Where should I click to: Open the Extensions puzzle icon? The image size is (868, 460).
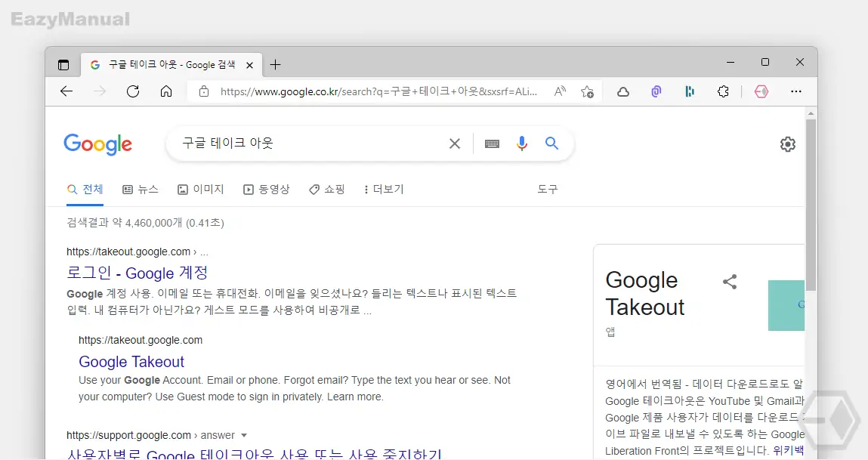point(723,91)
